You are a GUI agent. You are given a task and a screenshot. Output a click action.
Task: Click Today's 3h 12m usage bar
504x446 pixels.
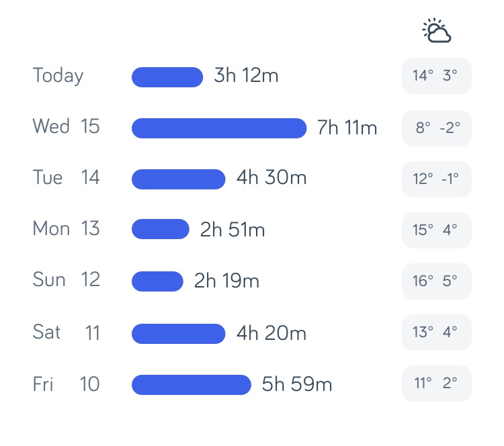pos(167,77)
